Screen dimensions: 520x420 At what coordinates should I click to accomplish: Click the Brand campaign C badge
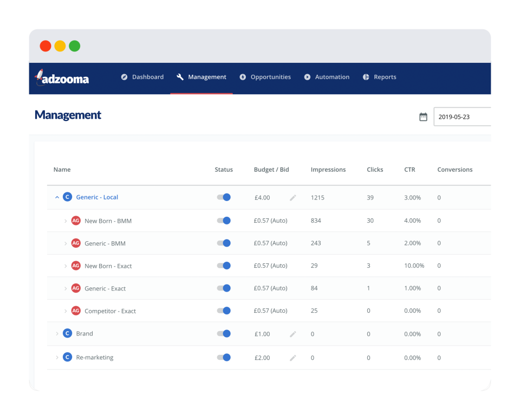click(x=67, y=333)
